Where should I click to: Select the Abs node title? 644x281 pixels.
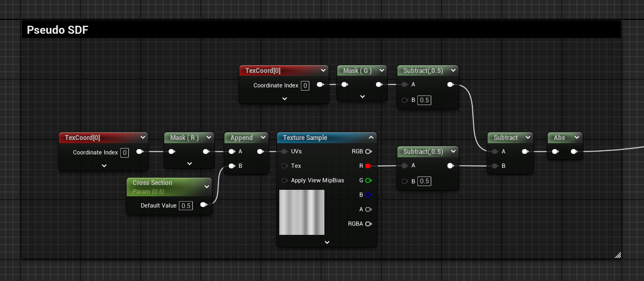tap(559, 138)
